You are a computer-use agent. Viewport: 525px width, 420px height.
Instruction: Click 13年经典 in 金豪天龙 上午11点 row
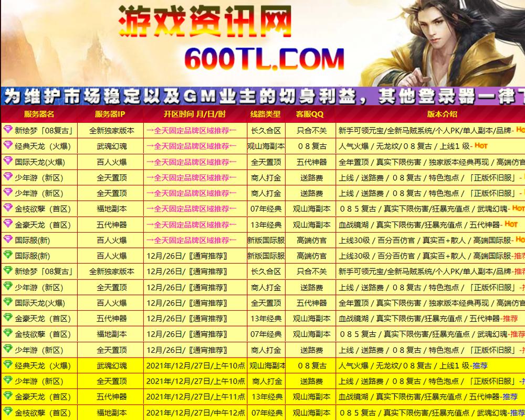click(x=267, y=397)
